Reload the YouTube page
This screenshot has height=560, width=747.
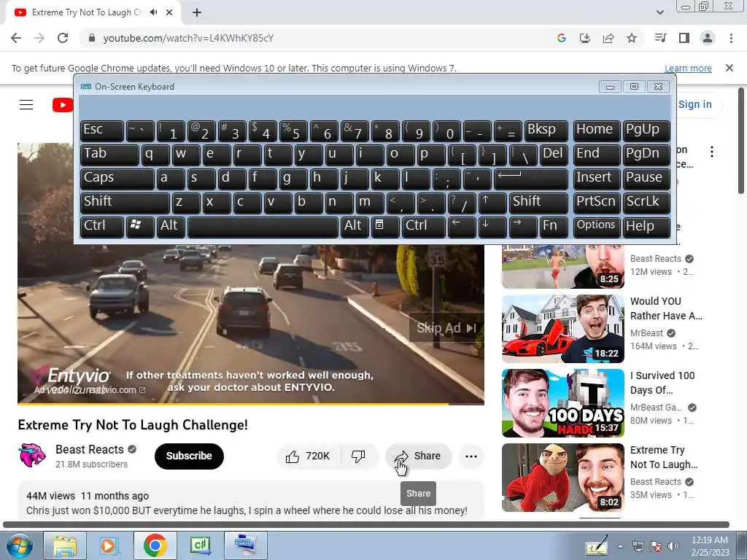point(63,38)
